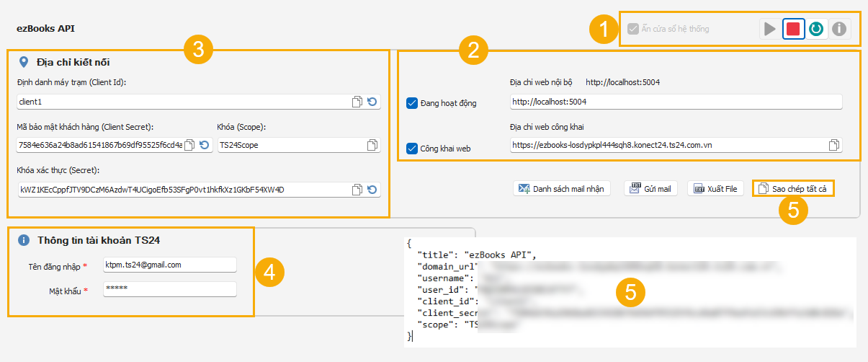Image resolution: width=868 pixels, height=362 pixels.
Task: Click the ezBooks API heading text
Action: (x=45, y=29)
